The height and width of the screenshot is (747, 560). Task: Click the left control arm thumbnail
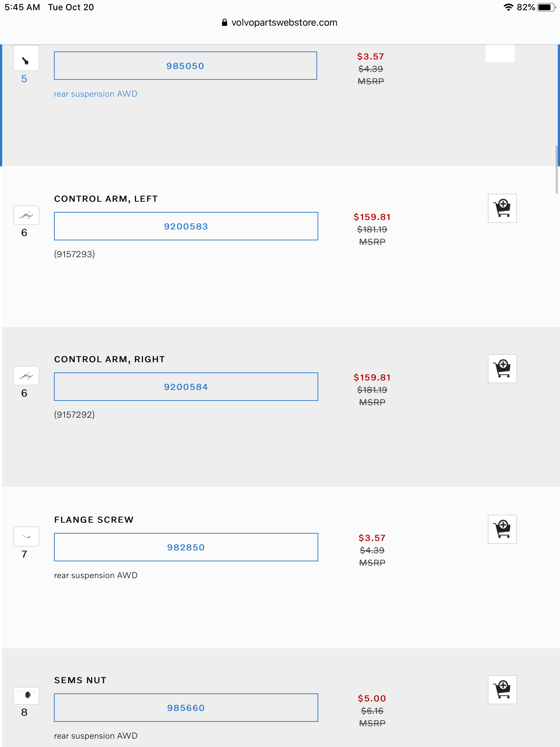(x=26, y=216)
